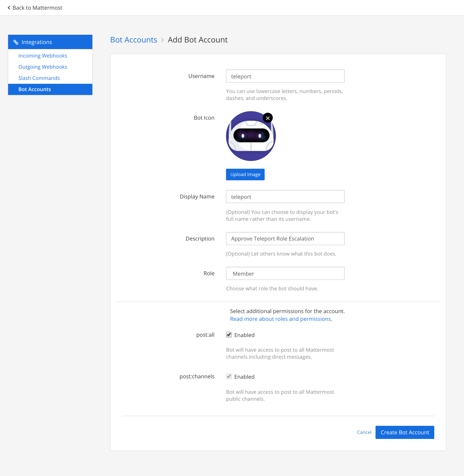
Task: Select Outgoing Webhooks in the sidebar
Action: tap(43, 67)
